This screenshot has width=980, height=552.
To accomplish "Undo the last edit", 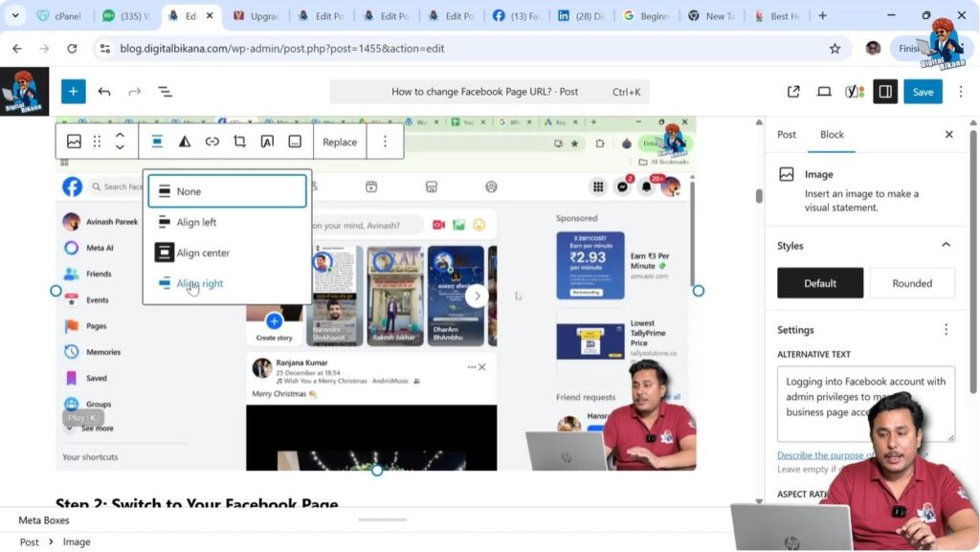I will tap(104, 92).
